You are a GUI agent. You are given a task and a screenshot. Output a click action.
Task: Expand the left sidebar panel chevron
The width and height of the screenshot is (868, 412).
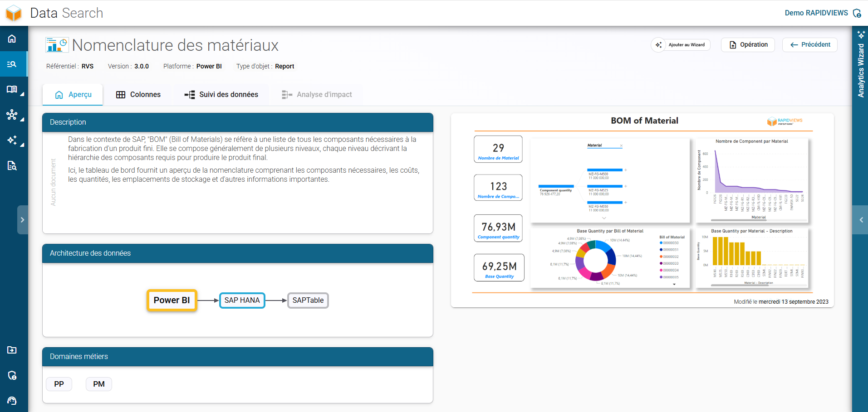(x=23, y=220)
